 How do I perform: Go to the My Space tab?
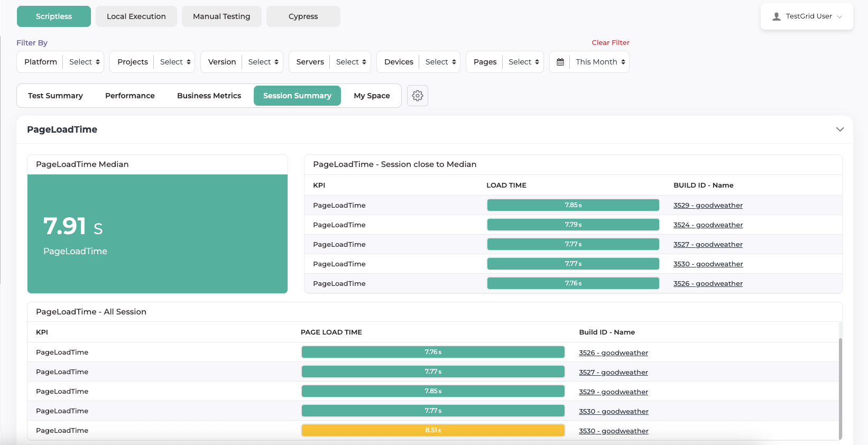tap(372, 96)
